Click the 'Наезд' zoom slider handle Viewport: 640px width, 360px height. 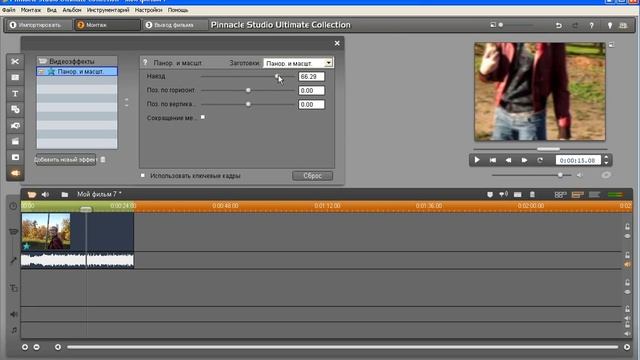tap(277, 76)
